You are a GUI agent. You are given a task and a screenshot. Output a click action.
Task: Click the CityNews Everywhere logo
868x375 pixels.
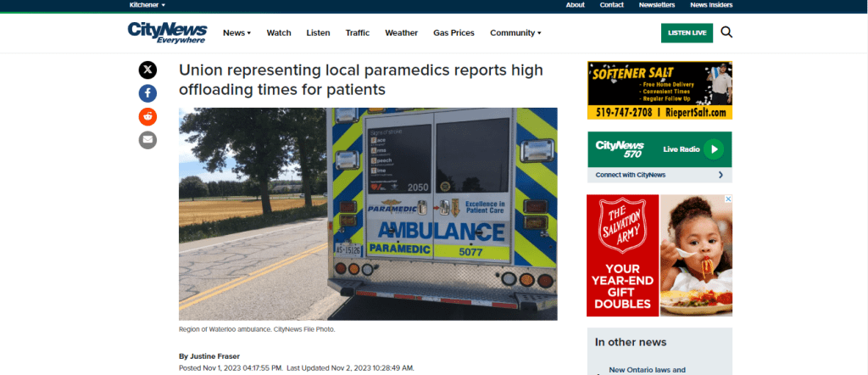(x=167, y=33)
